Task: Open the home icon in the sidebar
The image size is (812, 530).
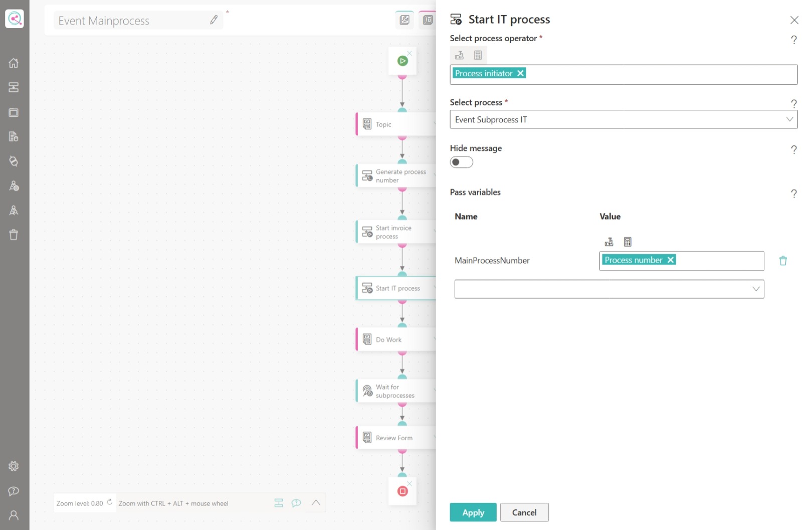Action: tap(14, 63)
